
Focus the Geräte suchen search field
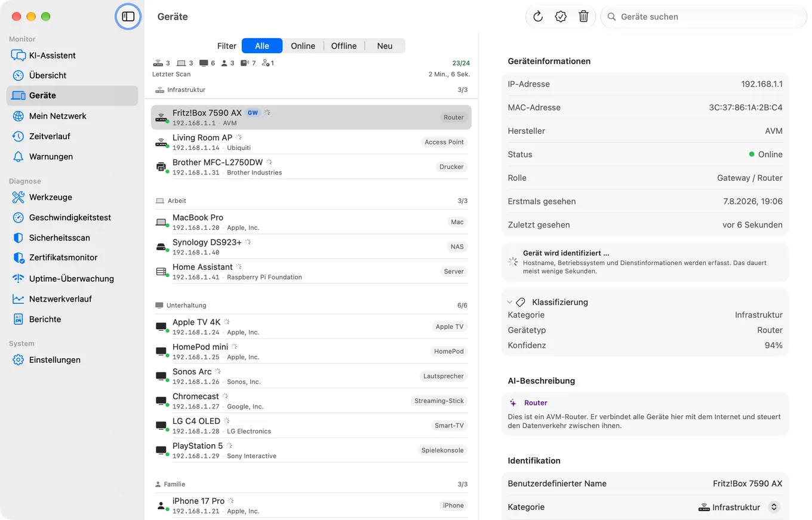click(705, 17)
